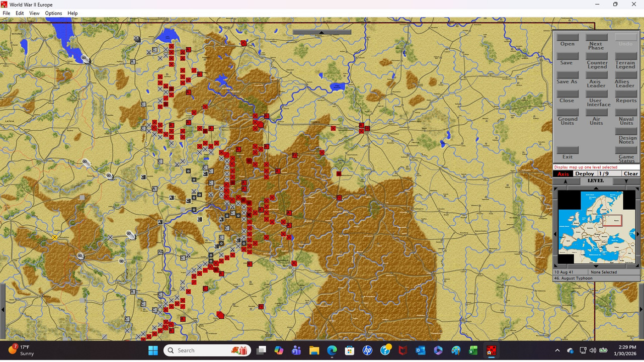
Task: Click the Clear button
Action: click(x=631, y=173)
